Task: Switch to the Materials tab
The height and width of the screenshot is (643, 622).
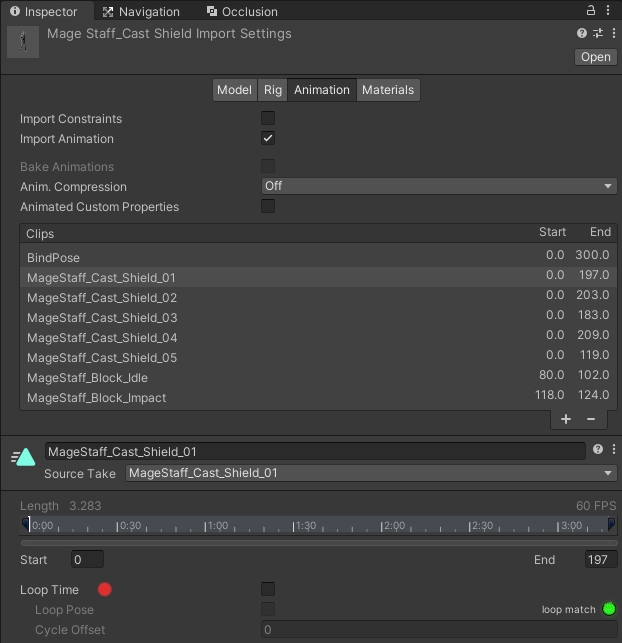Action: pos(388,90)
